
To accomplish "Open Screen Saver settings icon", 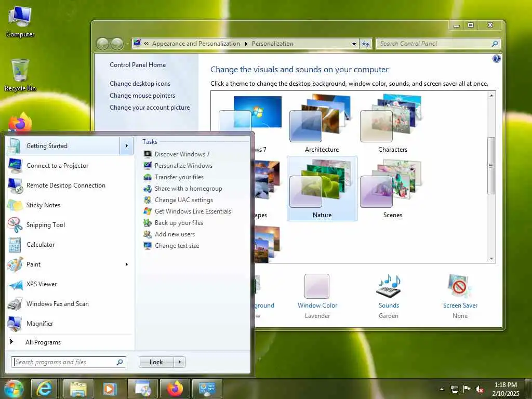I will click(x=460, y=287).
